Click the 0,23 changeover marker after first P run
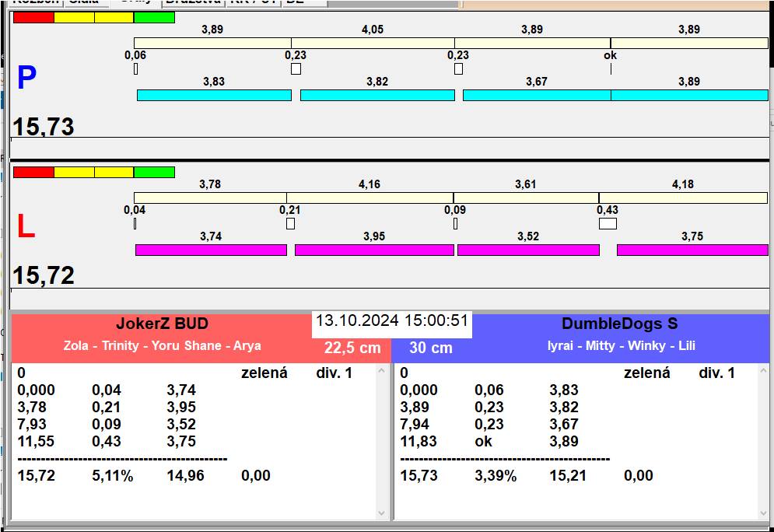Viewport: 774px width, 532px height. point(296,68)
